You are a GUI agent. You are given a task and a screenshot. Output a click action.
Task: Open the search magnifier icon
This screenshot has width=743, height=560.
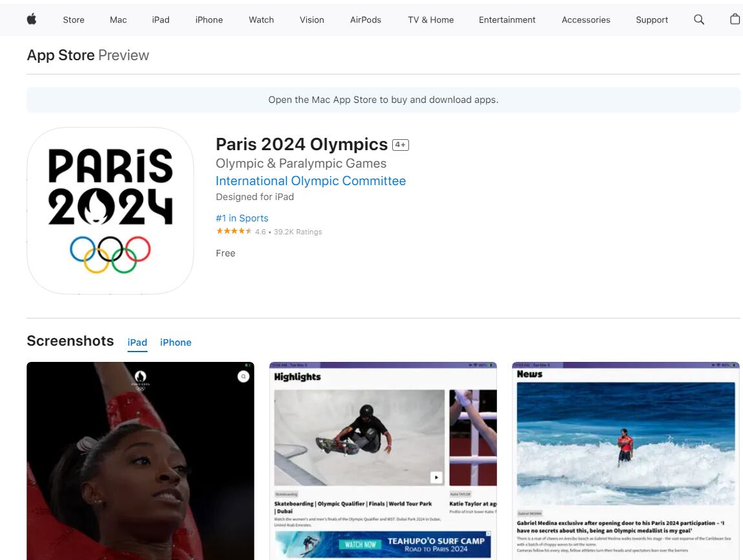tap(699, 19)
